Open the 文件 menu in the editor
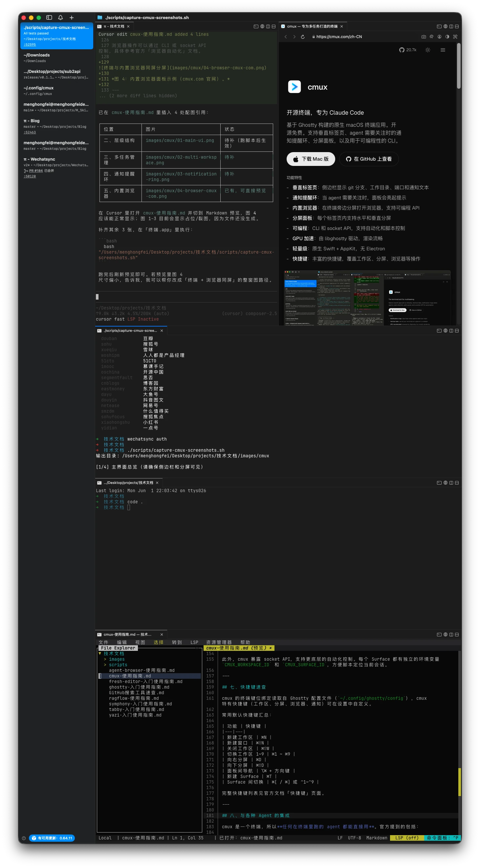The width and height of the screenshot is (480, 868). 103,642
